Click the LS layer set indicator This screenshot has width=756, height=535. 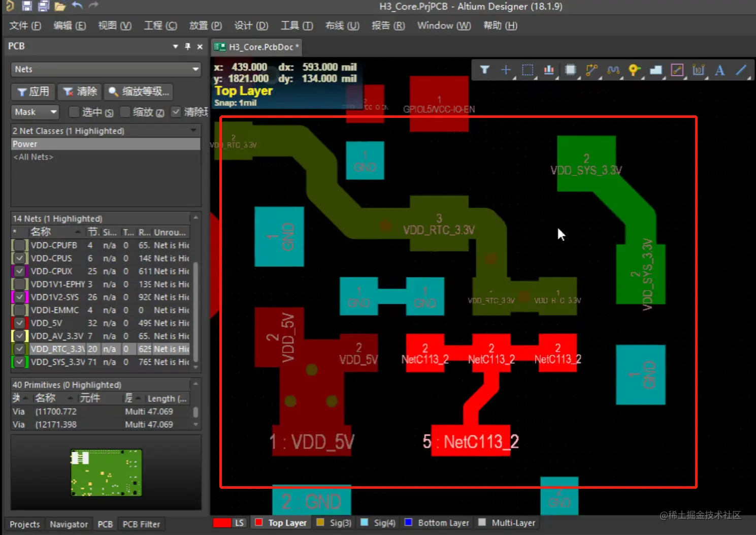pyautogui.click(x=229, y=523)
